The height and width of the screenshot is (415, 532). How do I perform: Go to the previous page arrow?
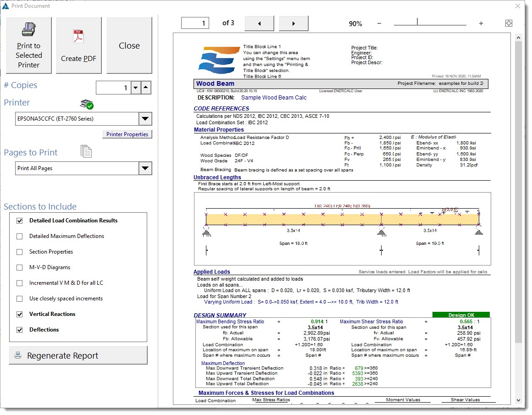pos(259,23)
